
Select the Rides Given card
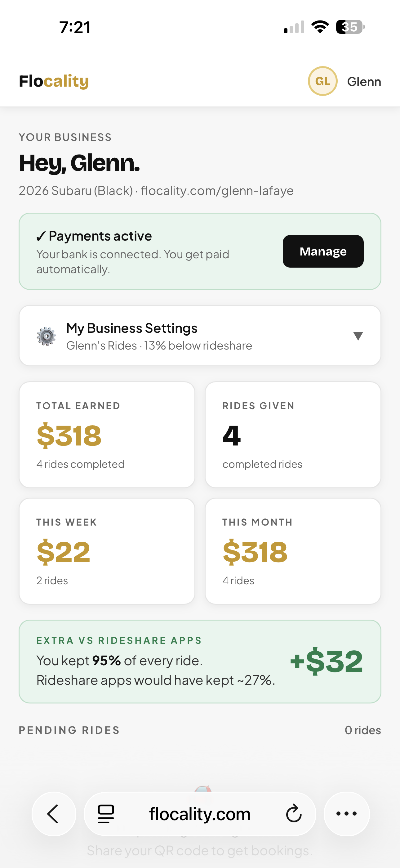(293, 434)
